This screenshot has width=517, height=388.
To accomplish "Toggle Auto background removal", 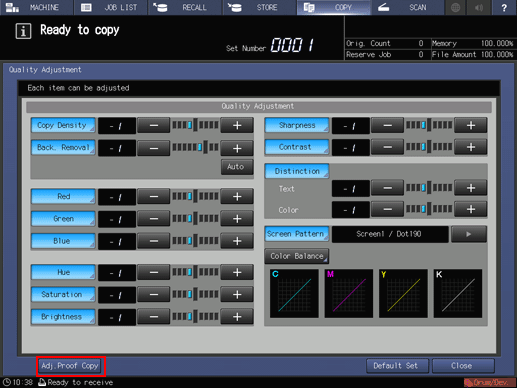I will 236,167.
